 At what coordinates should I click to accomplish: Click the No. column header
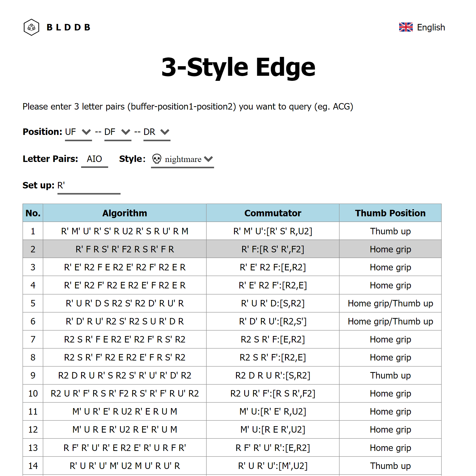tap(33, 213)
